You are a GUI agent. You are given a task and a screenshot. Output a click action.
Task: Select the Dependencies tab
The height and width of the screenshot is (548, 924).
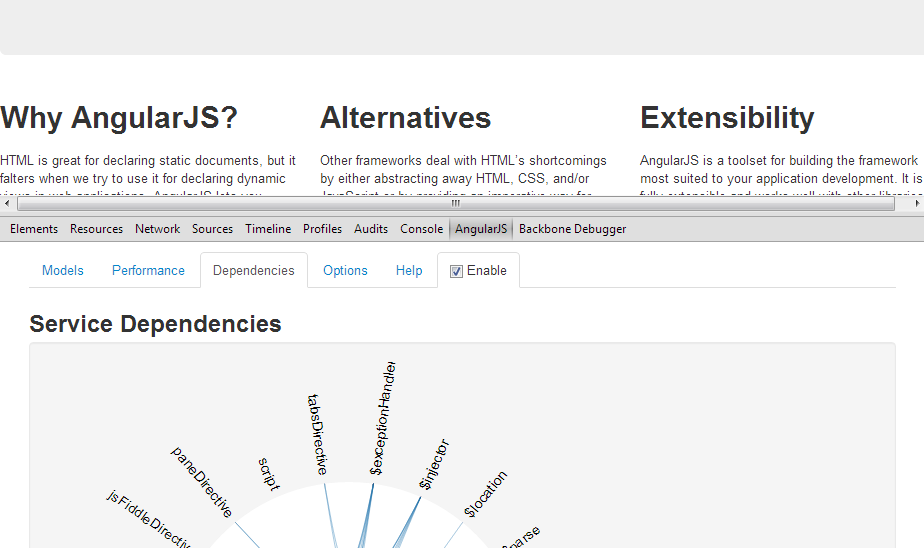point(253,270)
